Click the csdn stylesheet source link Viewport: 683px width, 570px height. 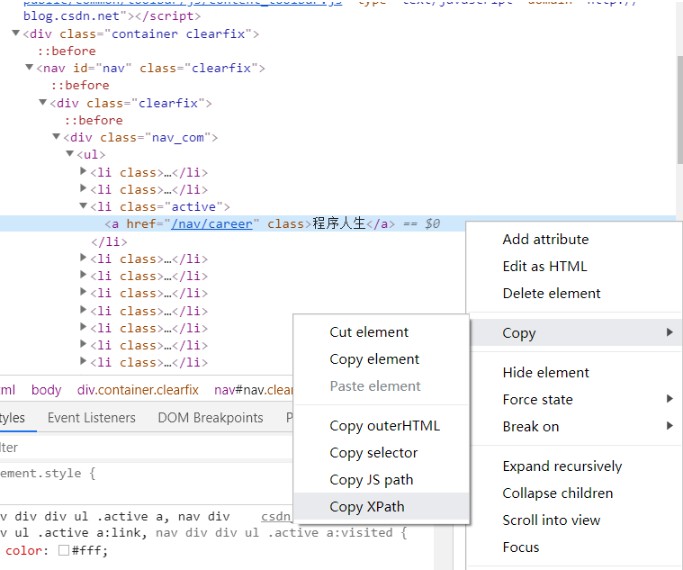point(276,516)
